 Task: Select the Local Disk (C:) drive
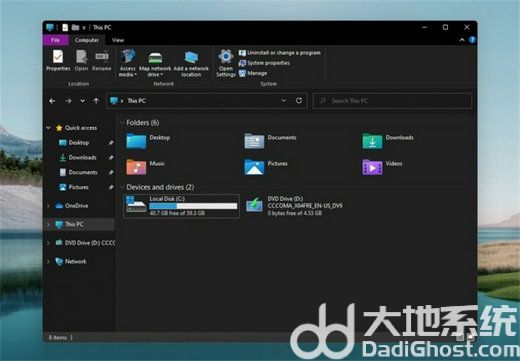pos(182,206)
